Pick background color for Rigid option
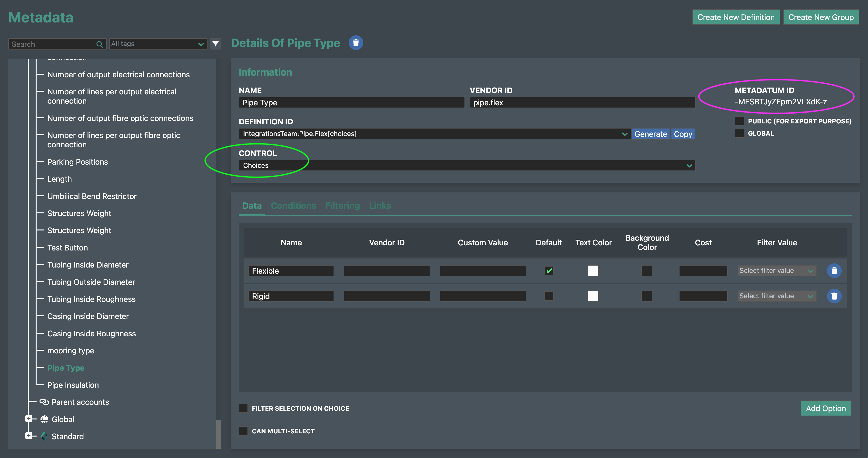Viewport: 868px width, 458px height. pyautogui.click(x=647, y=296)
